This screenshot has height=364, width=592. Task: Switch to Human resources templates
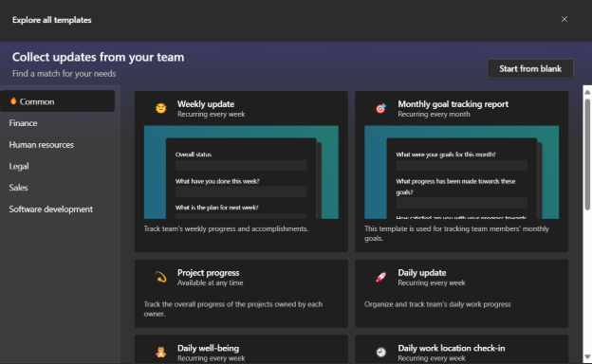coord(42,144)
